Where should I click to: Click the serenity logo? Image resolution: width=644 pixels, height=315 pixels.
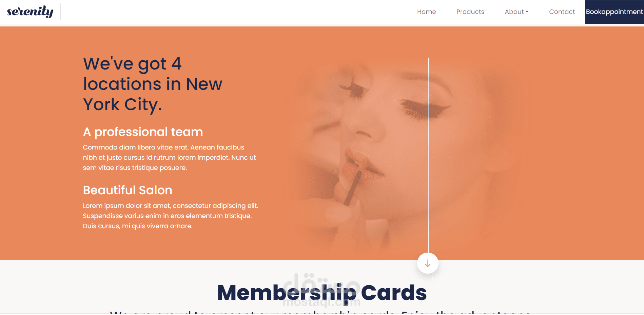click(x=30, y=12)
